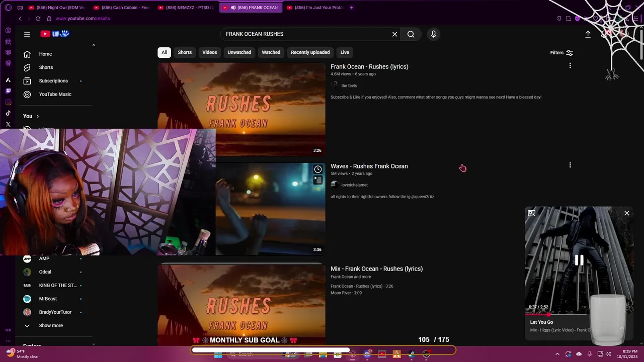This screenshot has width=644, height=362.
Task: Switch to the Night Owl (EDM) tab
Action: coord(57,8)
